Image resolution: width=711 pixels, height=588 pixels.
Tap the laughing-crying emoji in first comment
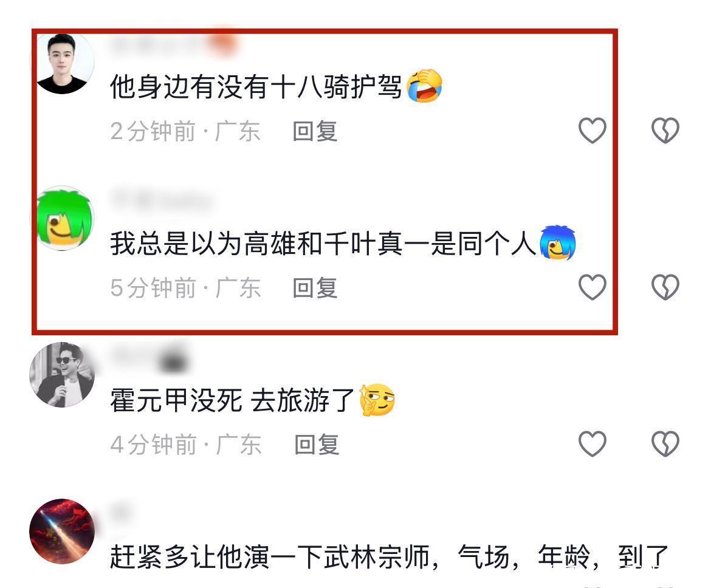click(424, 86)
